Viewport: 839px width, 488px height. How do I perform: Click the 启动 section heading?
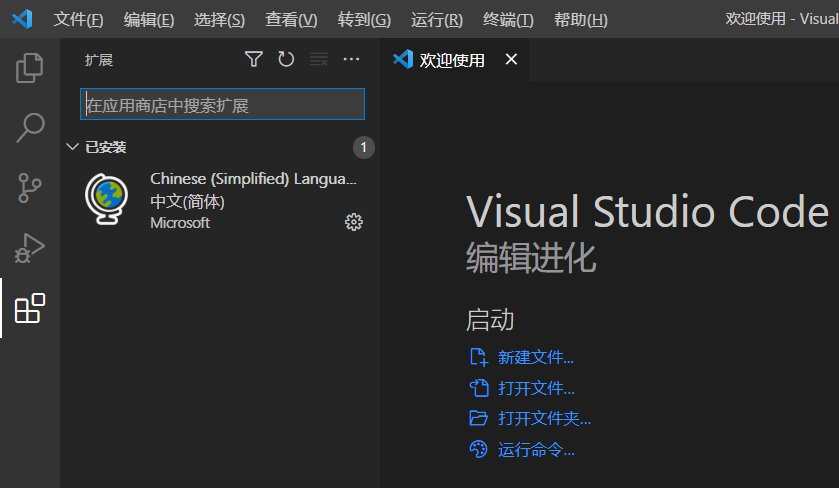[x=490, y=319]
